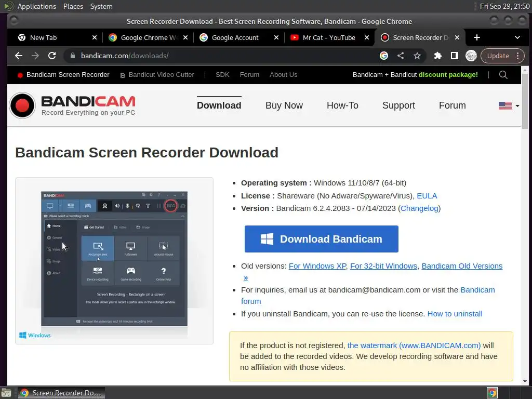This screenshot has width=532, height=399.
Task: Go back to the previous page
Action: click(19, 56)
